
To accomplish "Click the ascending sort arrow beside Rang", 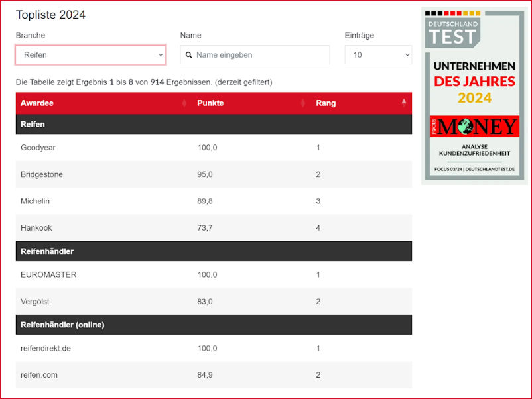I will pos(404,103).
